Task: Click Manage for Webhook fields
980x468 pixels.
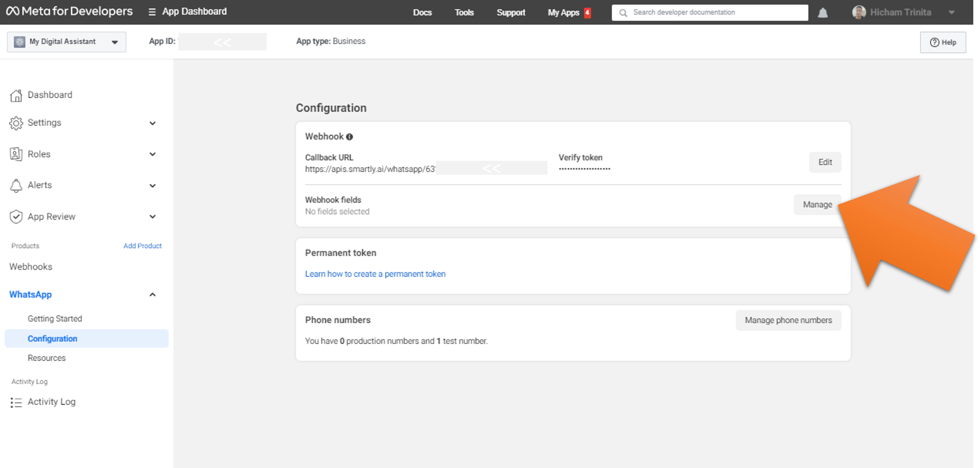Action: coord(817,205)
